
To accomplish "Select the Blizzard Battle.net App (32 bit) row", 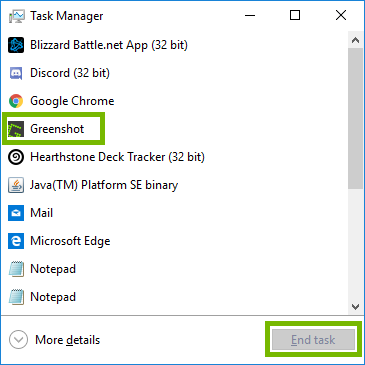I will [174, 45].
